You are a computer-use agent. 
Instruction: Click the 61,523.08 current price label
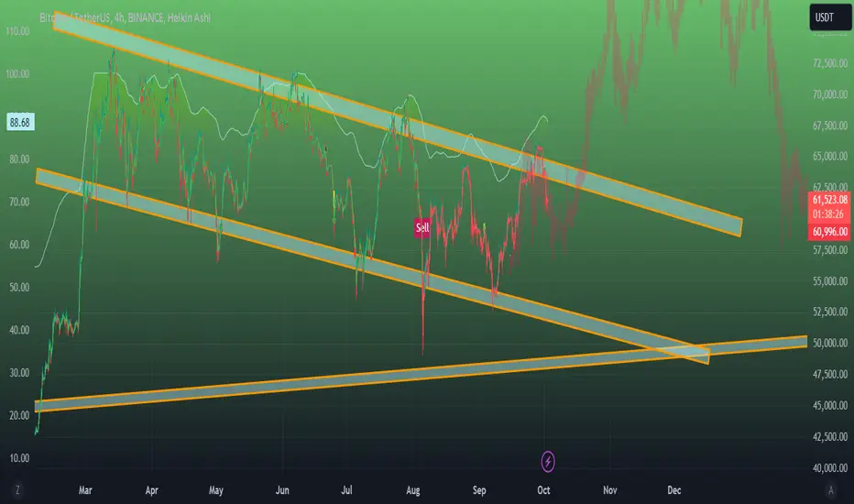pyautogui.click(x=829, y=200)
